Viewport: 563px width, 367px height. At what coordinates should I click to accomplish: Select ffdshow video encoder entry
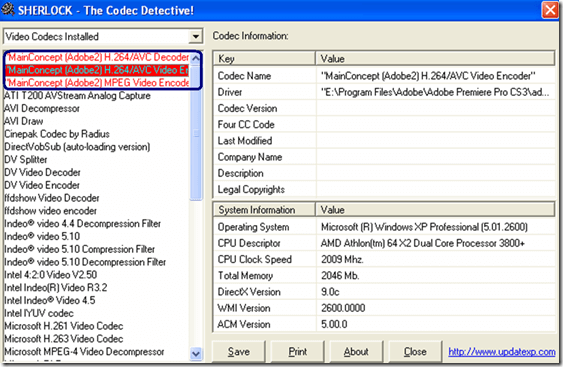(x=51, y=211)
